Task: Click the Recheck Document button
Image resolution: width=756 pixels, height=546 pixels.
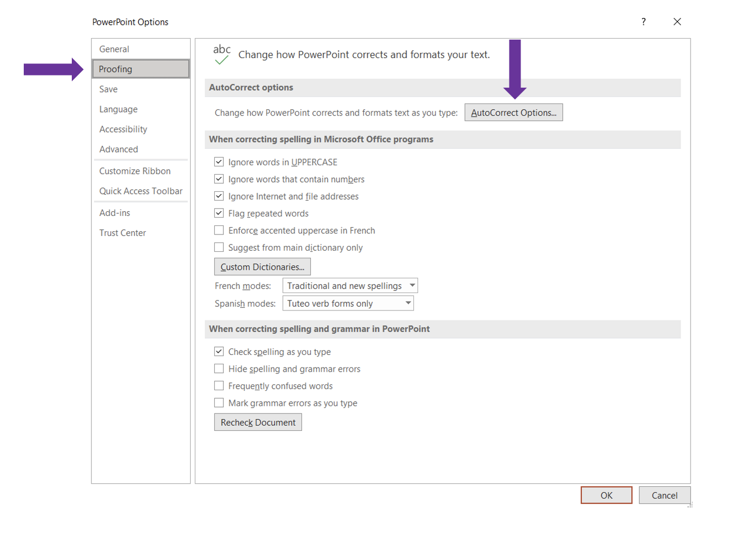Action: tap(258, 422)
